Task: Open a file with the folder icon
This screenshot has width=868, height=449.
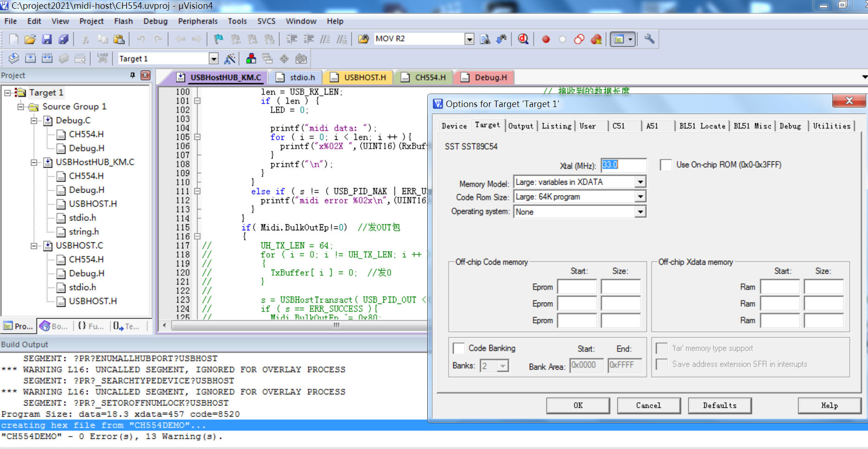Action: (30, 39)
